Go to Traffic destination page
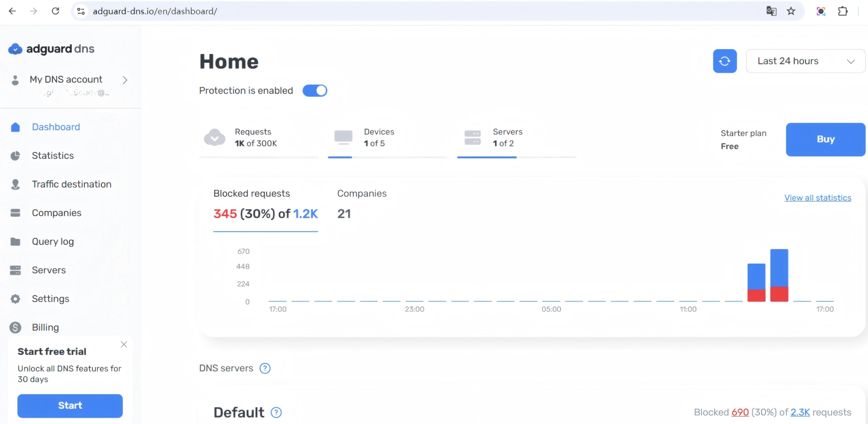 coord(72,184)
